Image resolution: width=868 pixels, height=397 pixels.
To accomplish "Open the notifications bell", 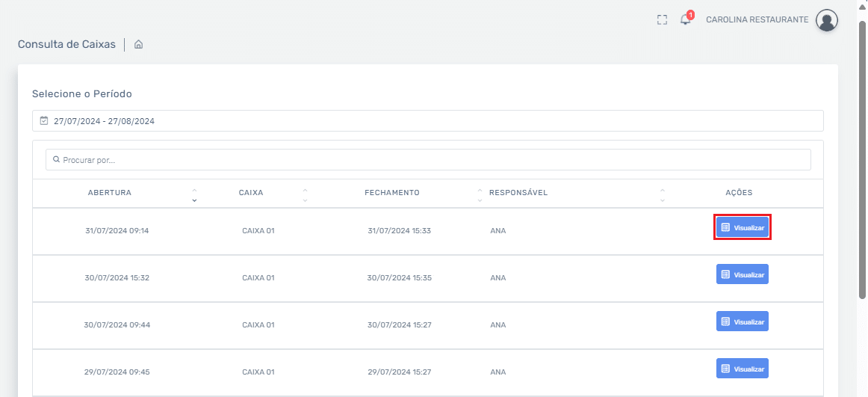I will click(x=685, y=20).
